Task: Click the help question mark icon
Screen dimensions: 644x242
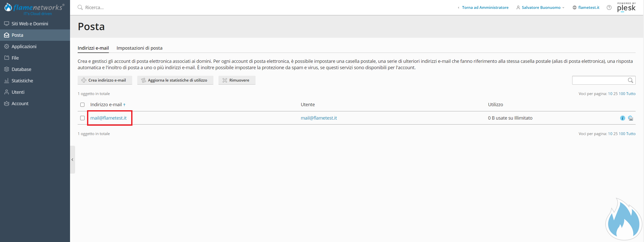Action: click(609, 8)
